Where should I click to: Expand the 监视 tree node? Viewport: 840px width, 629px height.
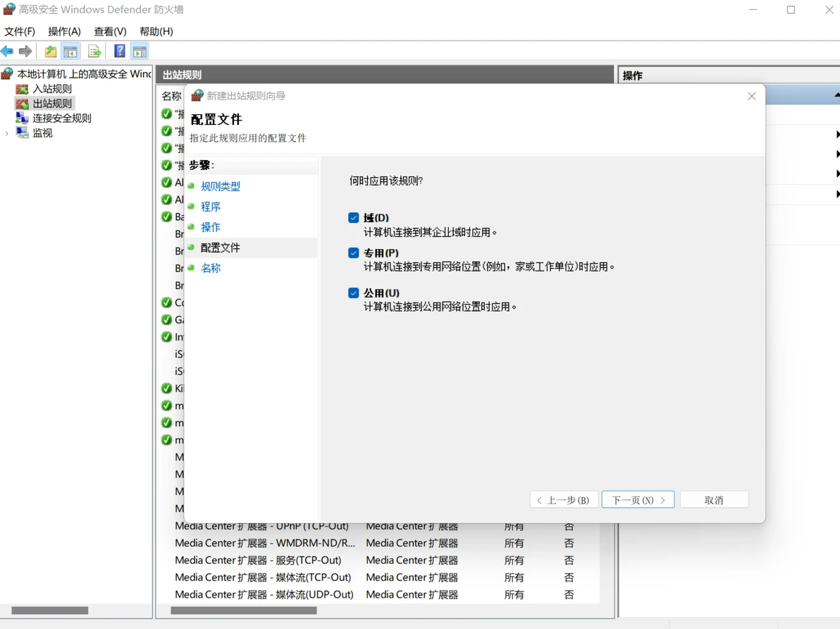coord(7,133)
